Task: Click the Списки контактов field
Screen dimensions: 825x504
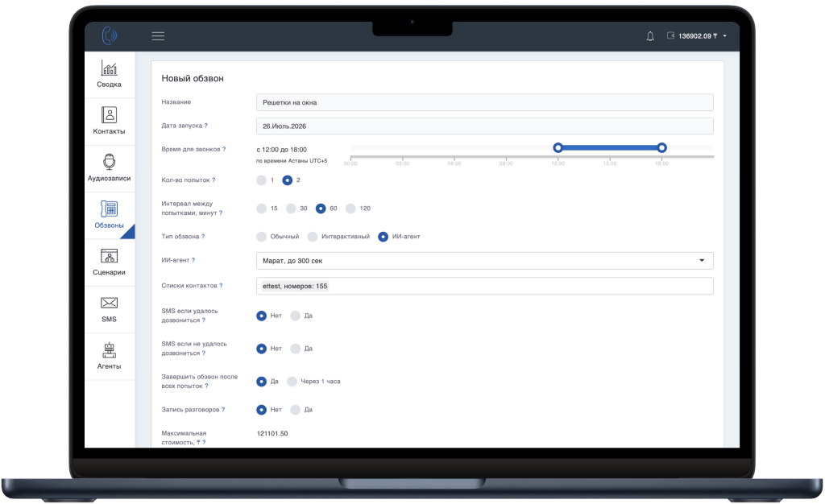Action: pos(484,286)
